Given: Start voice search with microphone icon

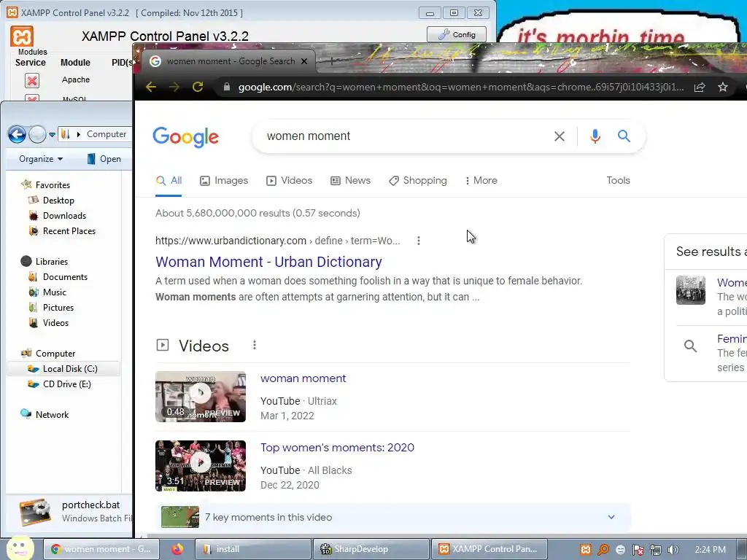Looking at the screenshot, I should coord(595,136).
